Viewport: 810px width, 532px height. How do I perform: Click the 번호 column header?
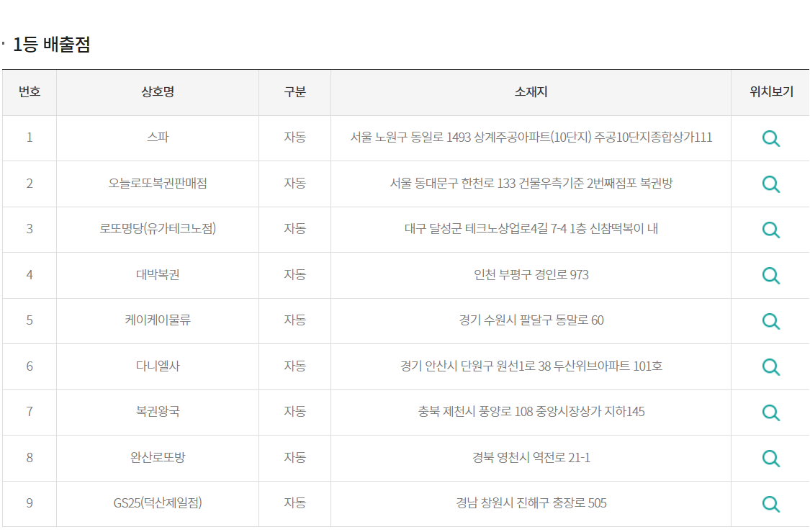30,92
